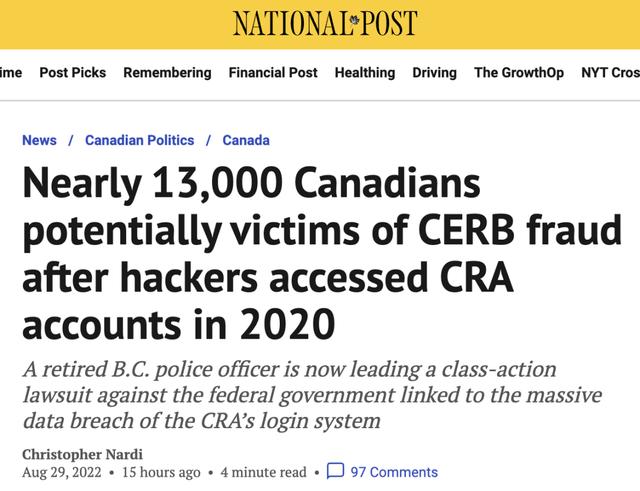Go to the Remembering section
This screenshot has height=491, width=640.
167,72
